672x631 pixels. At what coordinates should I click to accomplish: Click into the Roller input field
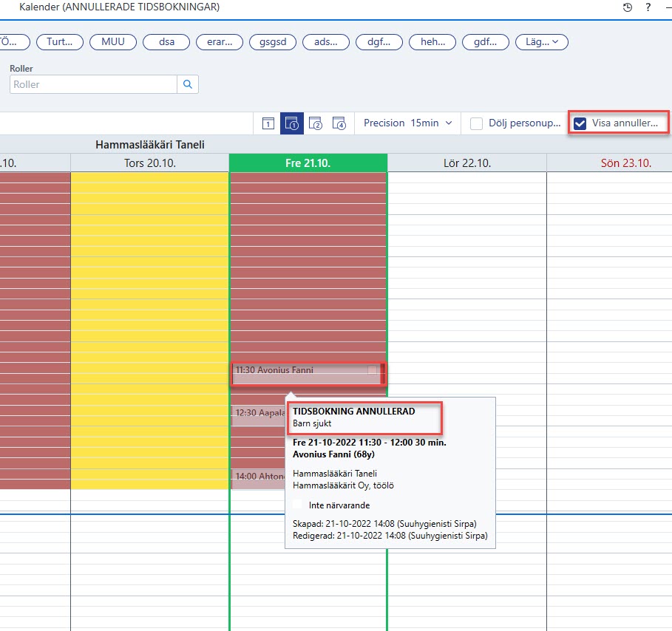(x=93, y=84)
